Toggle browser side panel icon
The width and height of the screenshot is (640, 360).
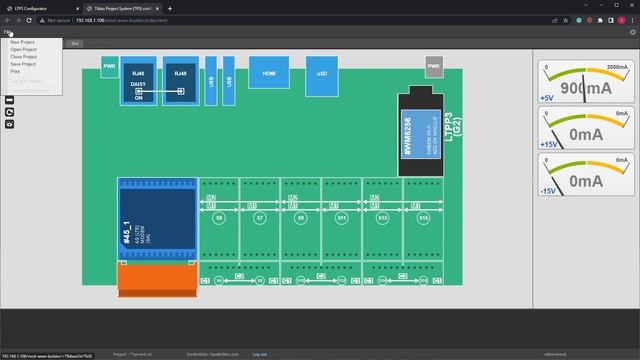click(x=611, y=20)
